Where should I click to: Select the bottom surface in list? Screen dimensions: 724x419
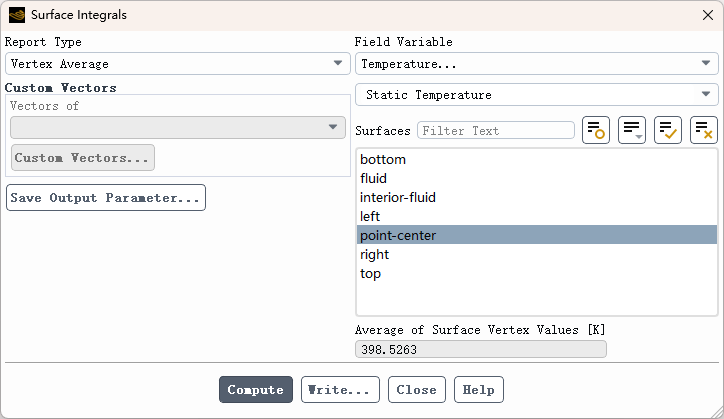[x=383, y=160]
